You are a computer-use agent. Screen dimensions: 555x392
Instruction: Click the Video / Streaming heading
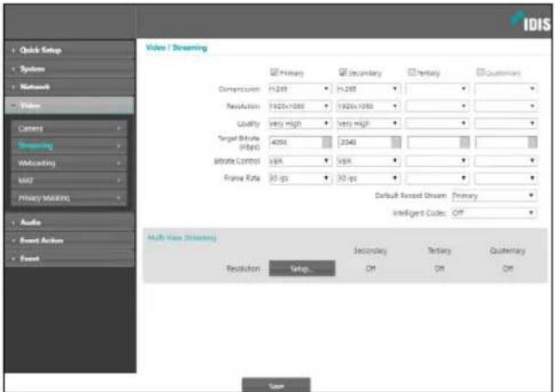click(176, 47)
